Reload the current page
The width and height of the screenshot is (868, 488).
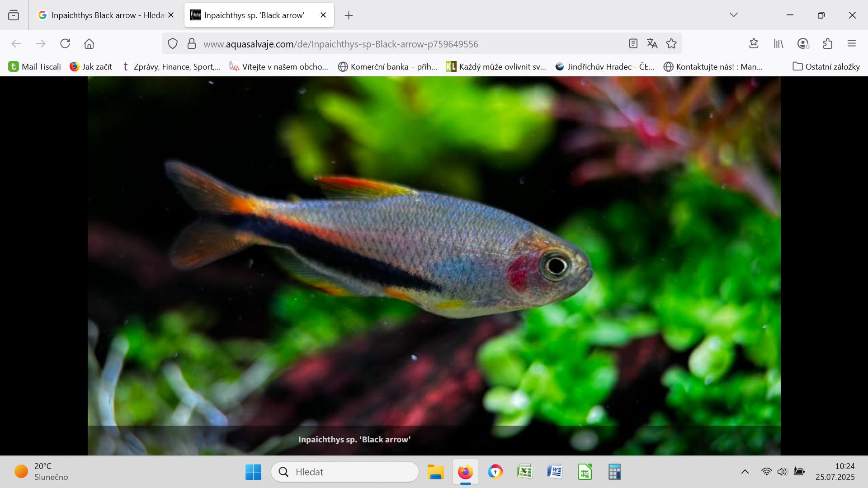[65, 43]
